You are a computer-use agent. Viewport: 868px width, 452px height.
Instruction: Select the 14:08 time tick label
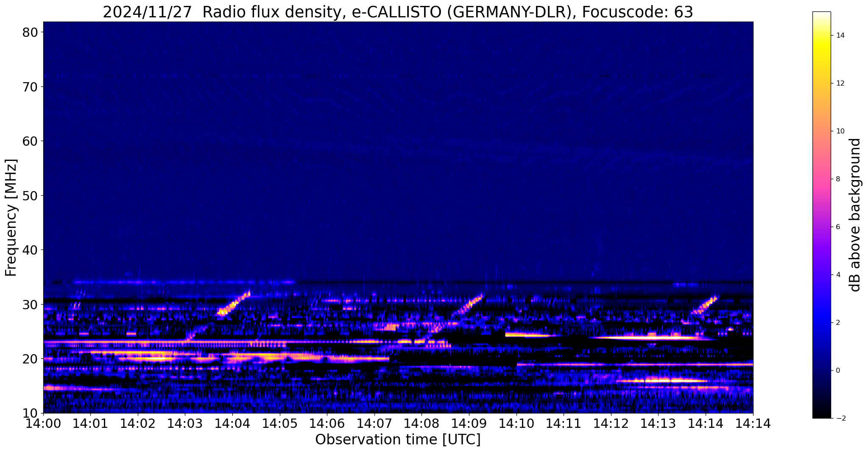click(421, 423)
